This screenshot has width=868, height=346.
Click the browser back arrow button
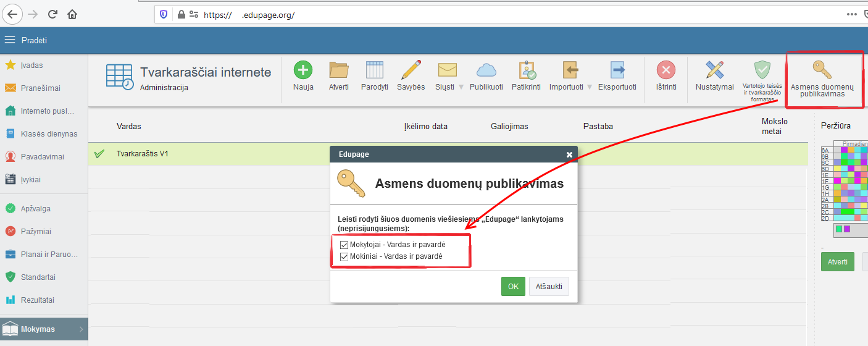click(x=13, y=14)
